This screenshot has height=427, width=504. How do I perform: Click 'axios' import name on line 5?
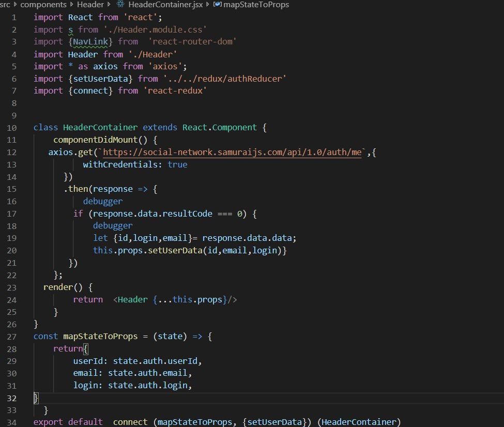click(x=105, y=67)
